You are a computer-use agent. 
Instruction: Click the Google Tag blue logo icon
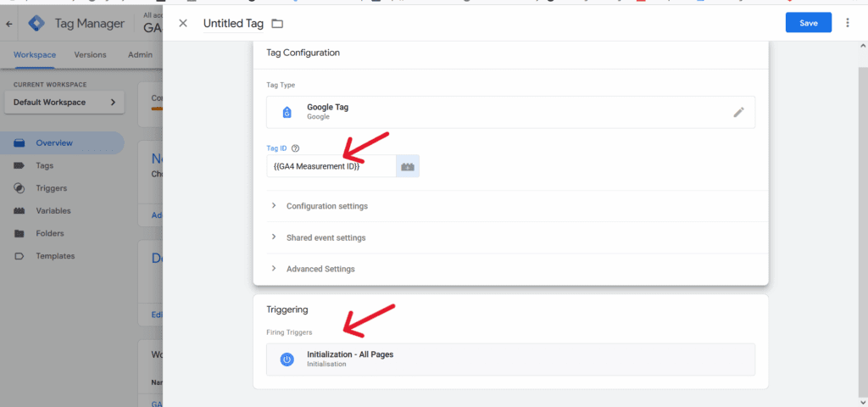[287, 112]
